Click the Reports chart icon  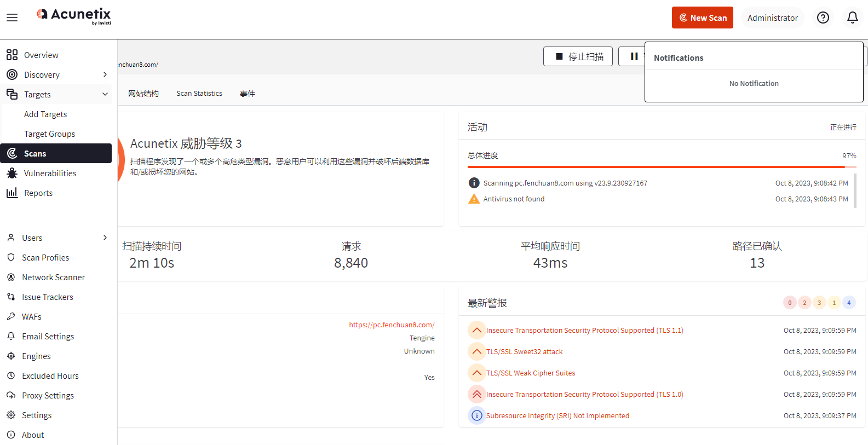click(12, 193)
